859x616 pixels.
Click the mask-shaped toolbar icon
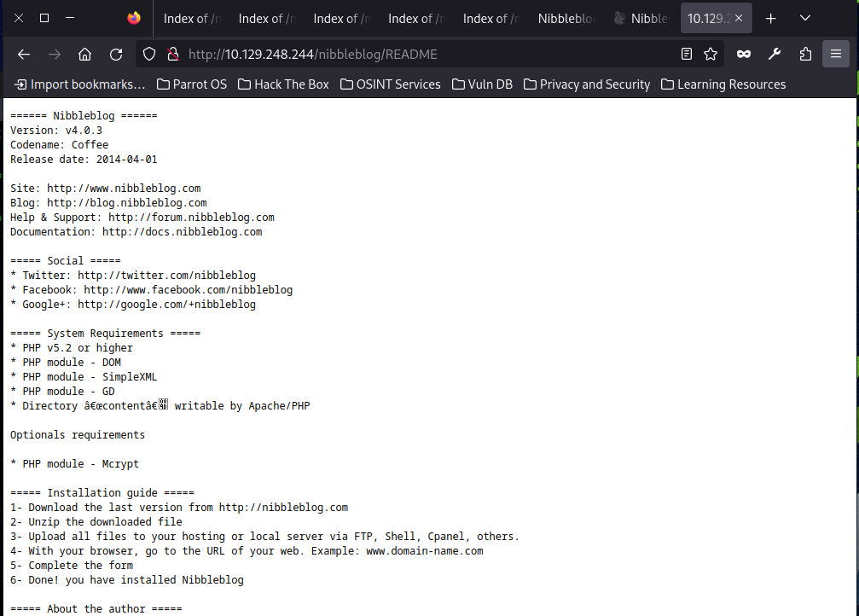743,54
